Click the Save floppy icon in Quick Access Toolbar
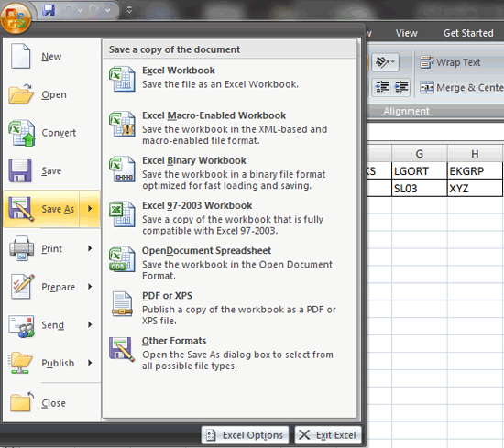 coord(49,10)
